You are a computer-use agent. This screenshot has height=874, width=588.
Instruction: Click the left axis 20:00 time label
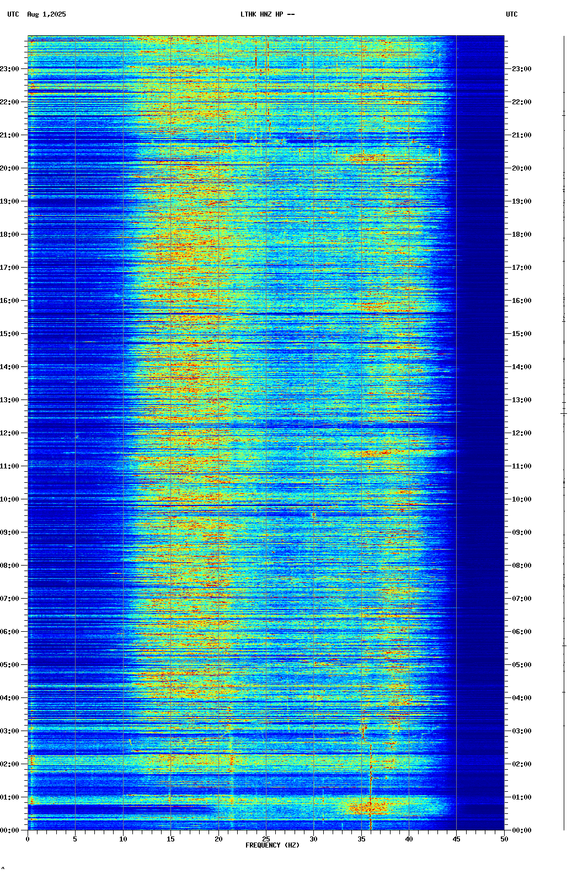click(x=9, y=168)
